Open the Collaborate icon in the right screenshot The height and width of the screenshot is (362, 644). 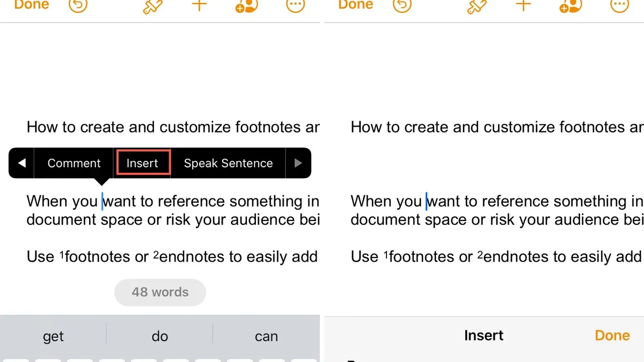coord(571,5)
